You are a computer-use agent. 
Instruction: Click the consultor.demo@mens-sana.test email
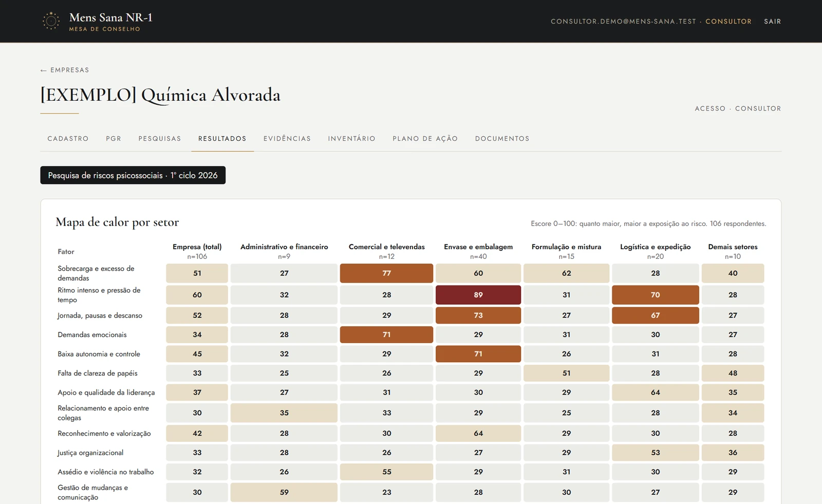pos(624,22)
